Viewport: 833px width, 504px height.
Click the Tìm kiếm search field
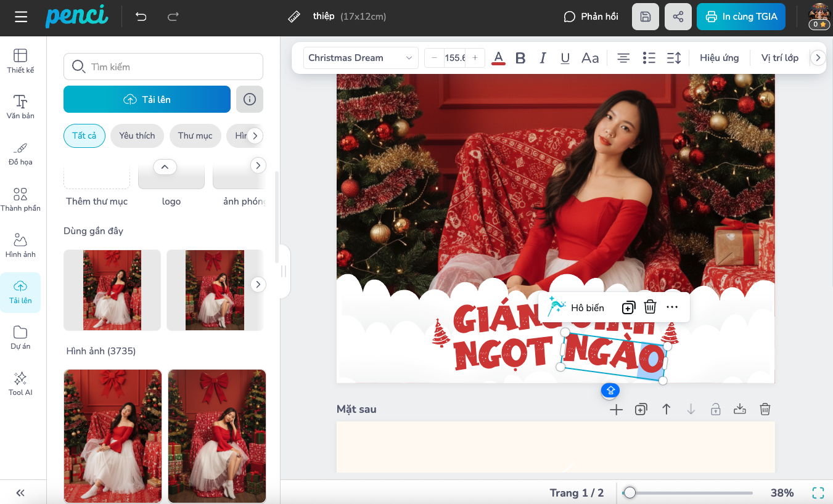163,67
